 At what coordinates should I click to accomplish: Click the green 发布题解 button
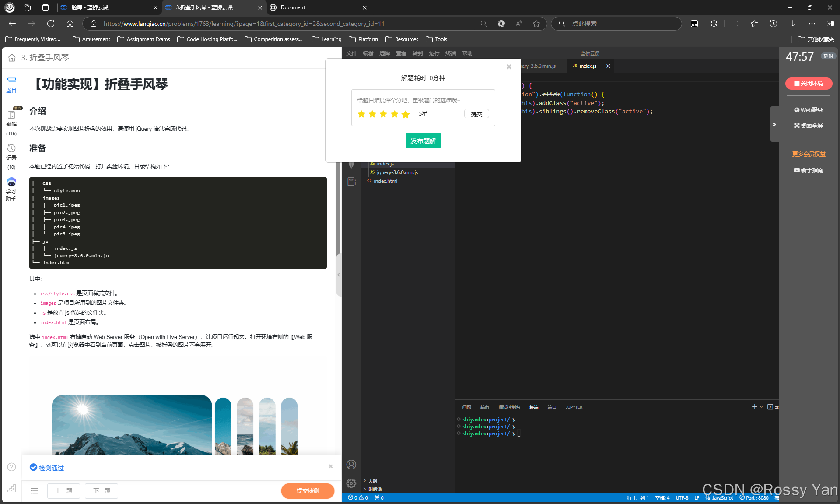click(x=423, y=141)
